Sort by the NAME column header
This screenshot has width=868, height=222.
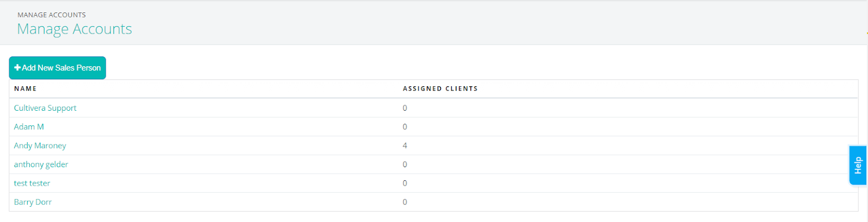(25, 88)
